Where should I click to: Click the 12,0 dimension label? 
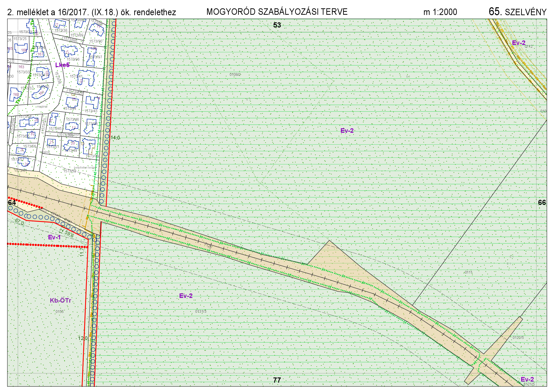coord(83,338)
